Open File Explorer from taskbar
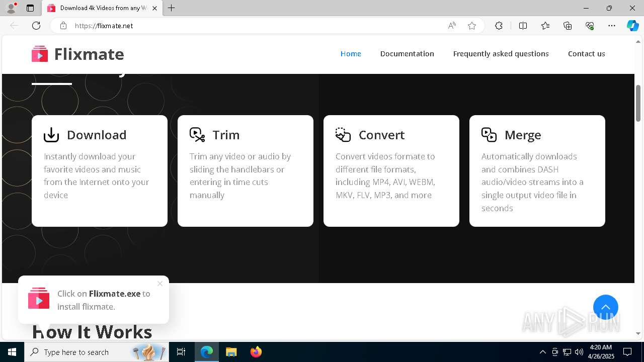Viewport: 644px width, 362px height. pyautogui.click(x=231, y=352)
